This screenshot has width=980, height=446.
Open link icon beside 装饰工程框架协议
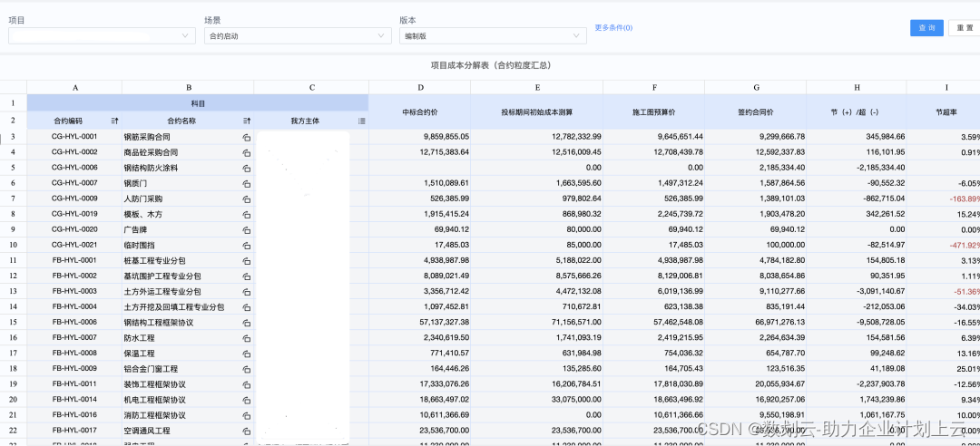246,384
